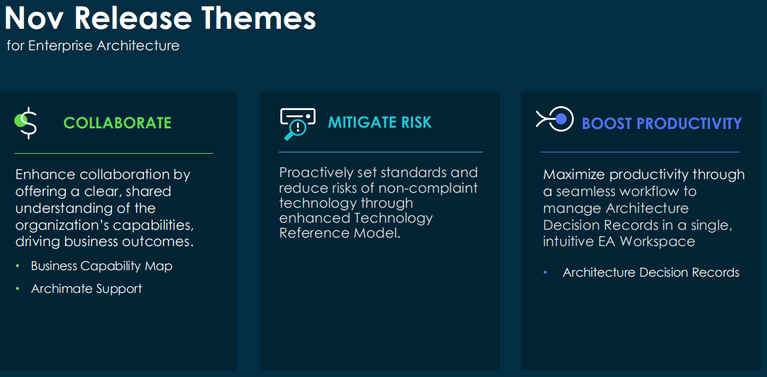Click the green divider under Collaborate
Image resolution: width=767 pixels, height=377 pixels.
point(114,154)
